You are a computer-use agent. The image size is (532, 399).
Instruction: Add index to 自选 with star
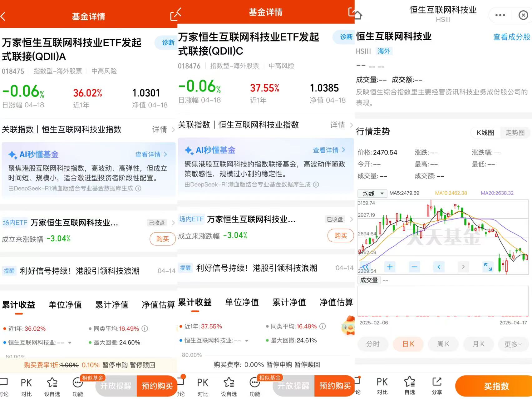(410, 386)
